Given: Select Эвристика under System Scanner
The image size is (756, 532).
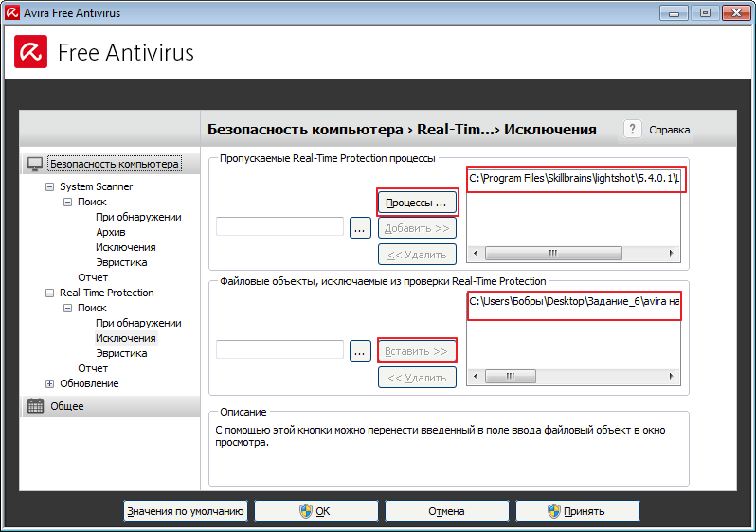Looking at the screenshot, I should point(121,262).
